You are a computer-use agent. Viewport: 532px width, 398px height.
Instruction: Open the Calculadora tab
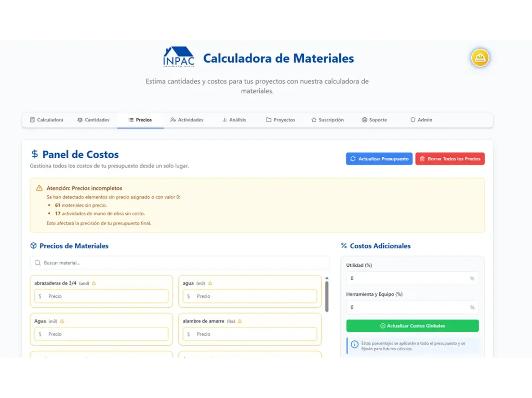tap(46, 120)
